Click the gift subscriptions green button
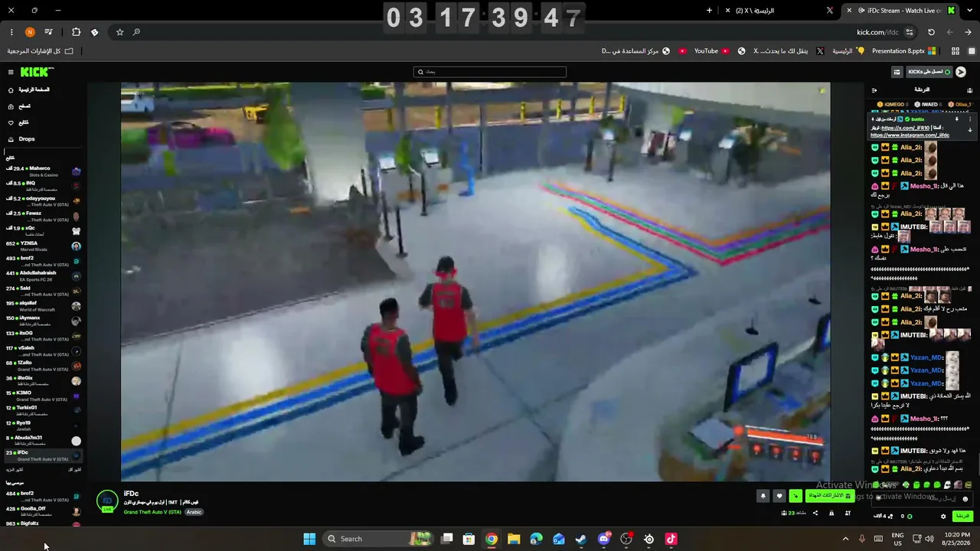This screenshot has height=551, width=980. [x=829, y=496]
